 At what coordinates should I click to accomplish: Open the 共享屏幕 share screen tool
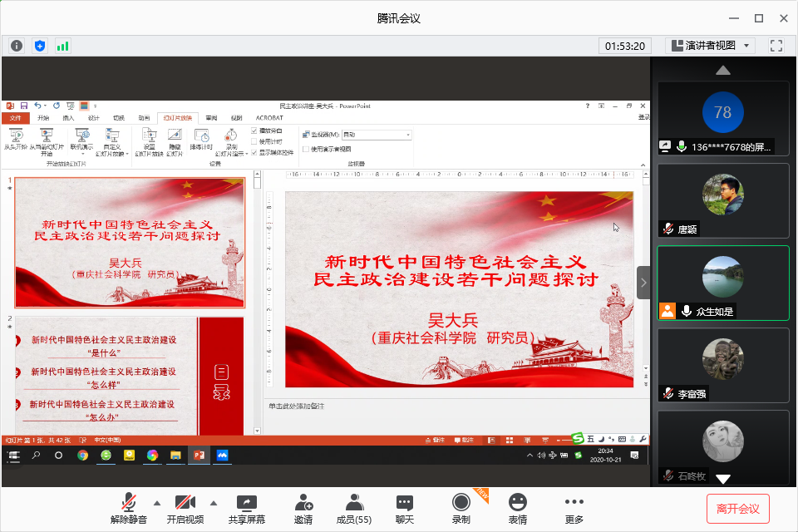click(x=246, y=508)
